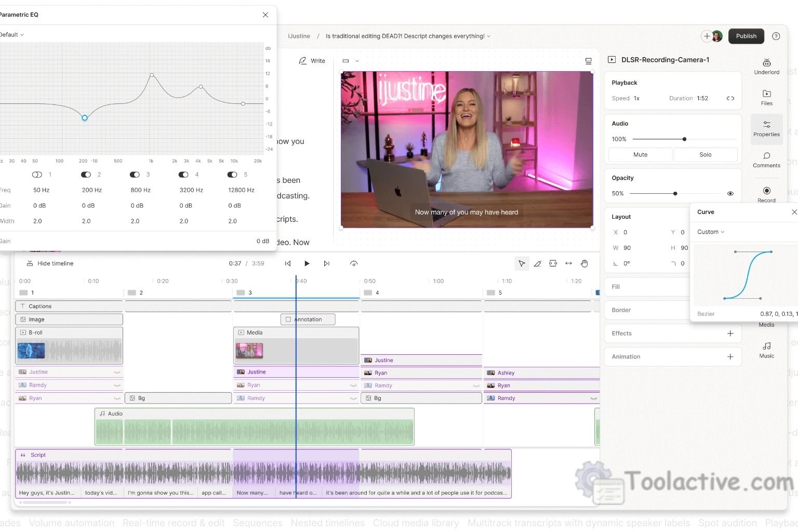Click the ijustine breadcrumb link
This screenshot has width=798, height=532.
(x=299, y=36)
